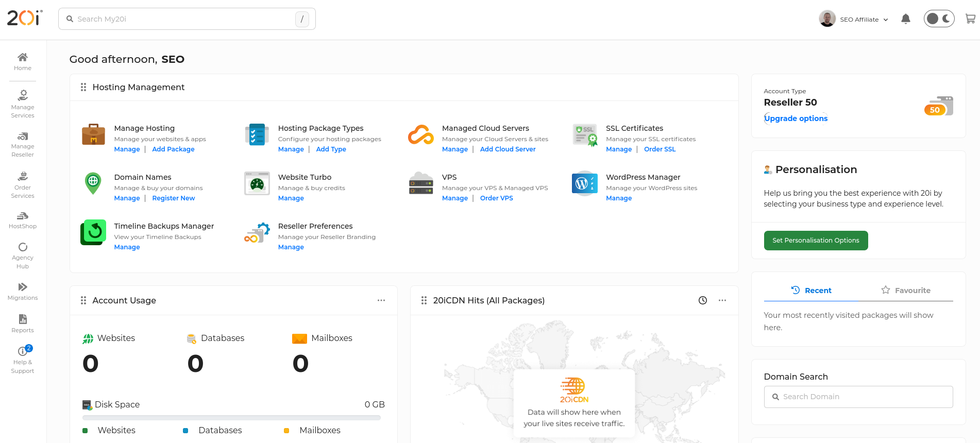Click Upgrade options link

coord(796,118)
